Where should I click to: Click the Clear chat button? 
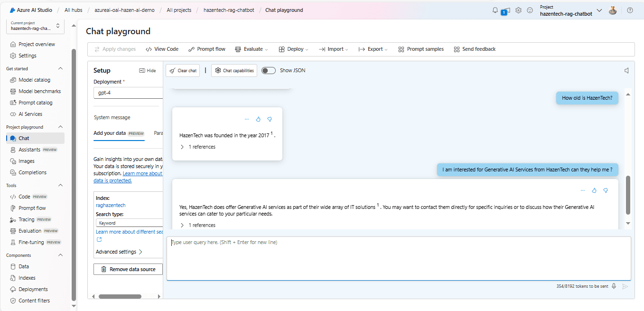[x=183, y=70]
